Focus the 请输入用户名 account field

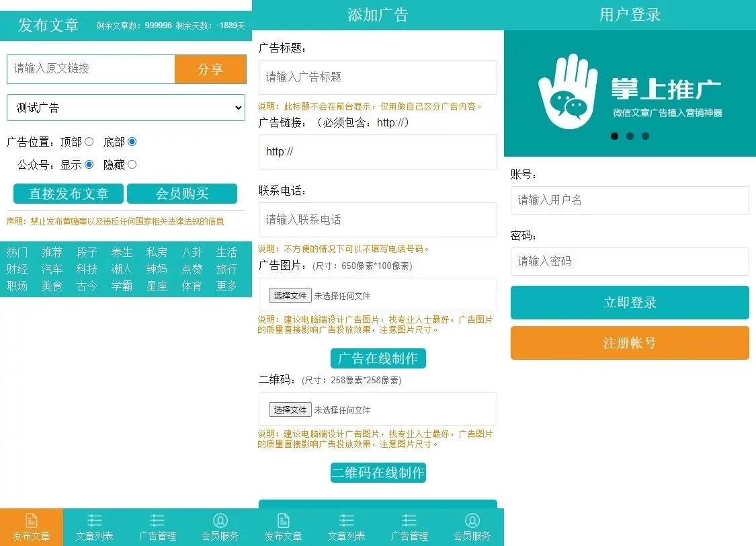630,200
